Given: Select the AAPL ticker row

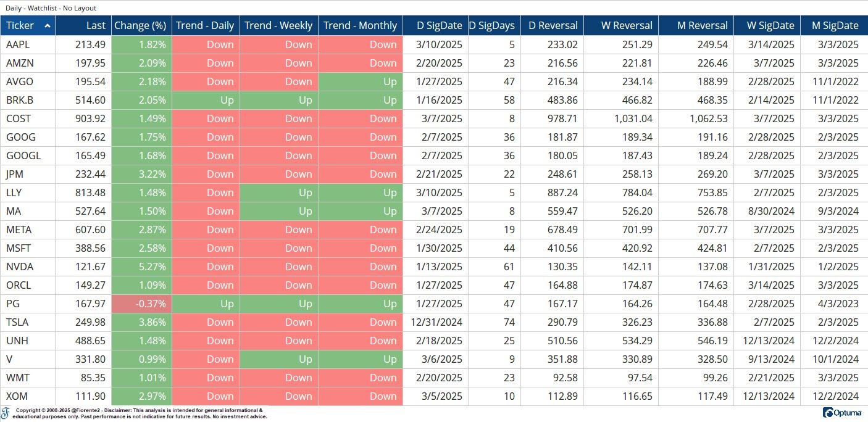Looking at the screenshot, I should point(434,44).
